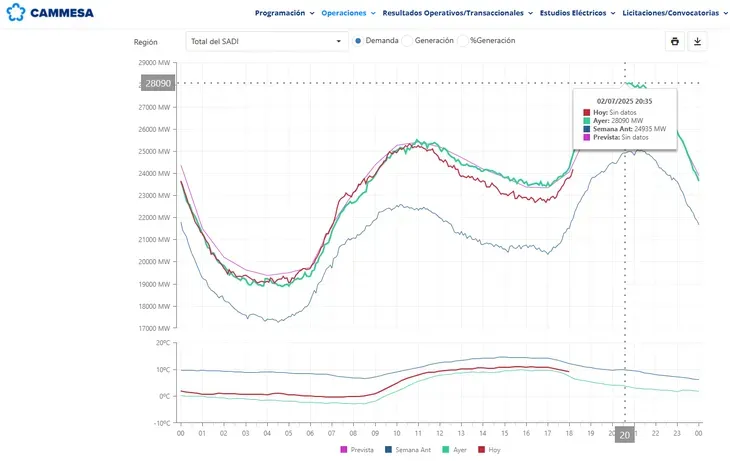The width and height of the screenshot is (730, 461).
Task: Select the Demanda radio option
Action: click(x=357, y=41)
